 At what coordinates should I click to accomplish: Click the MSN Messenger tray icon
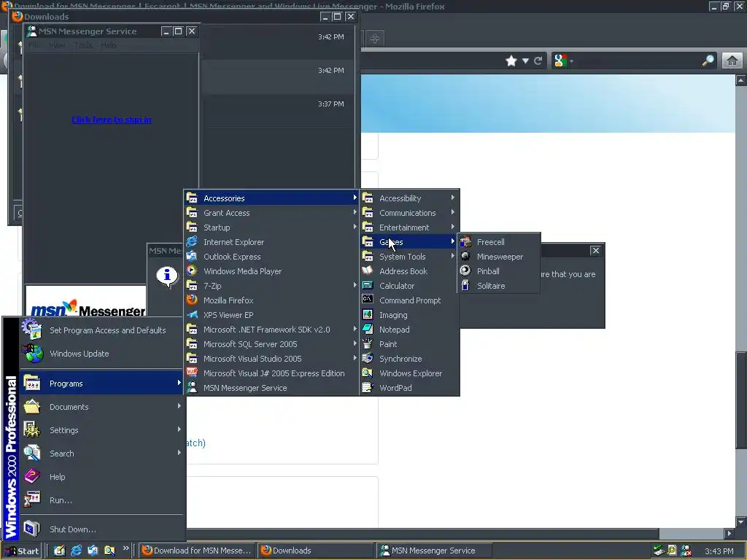coord(686,551)
